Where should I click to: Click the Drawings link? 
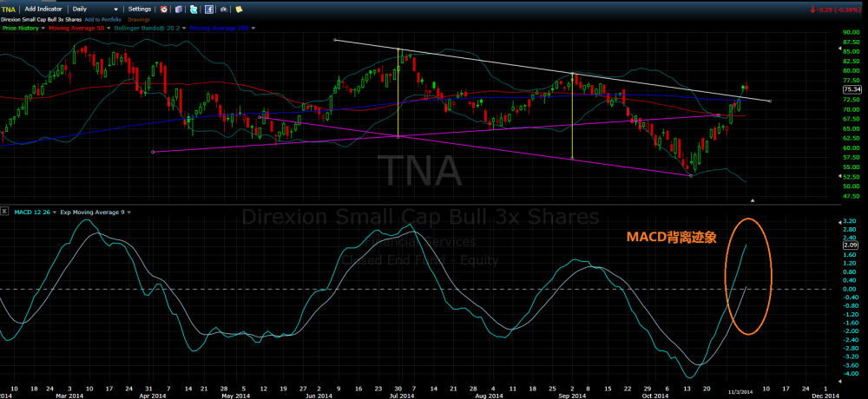click(x=139, y=19)
